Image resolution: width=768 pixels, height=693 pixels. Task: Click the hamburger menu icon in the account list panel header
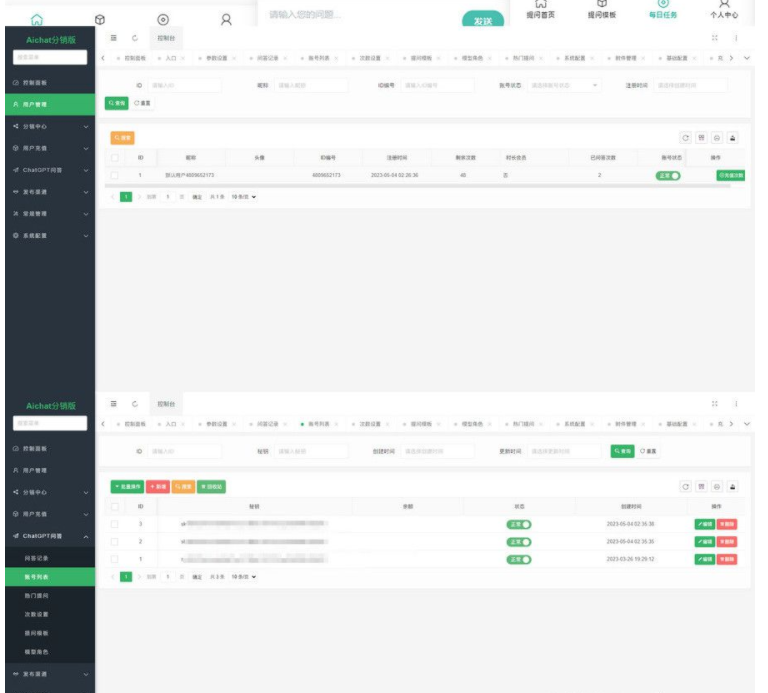coord(113,403)
